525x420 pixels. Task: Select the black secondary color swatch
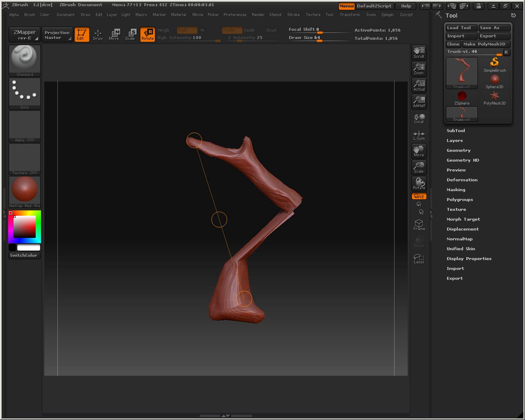[12, 247]
